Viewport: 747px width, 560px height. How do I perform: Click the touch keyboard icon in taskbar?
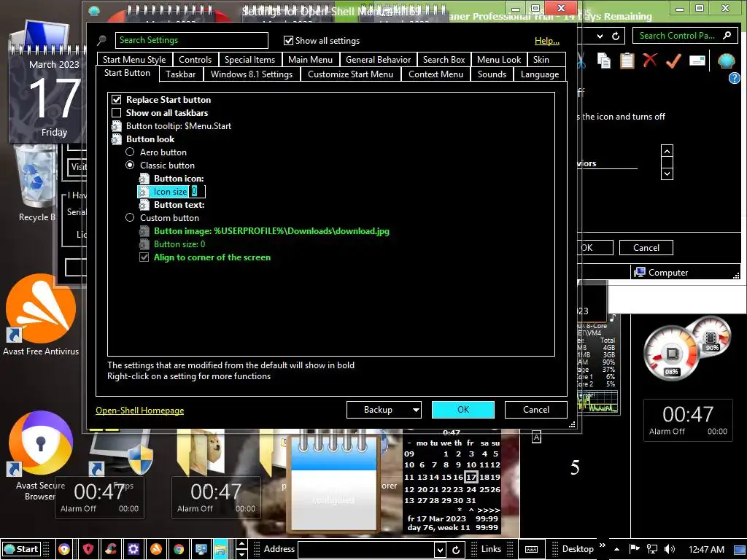pos(532,549)
